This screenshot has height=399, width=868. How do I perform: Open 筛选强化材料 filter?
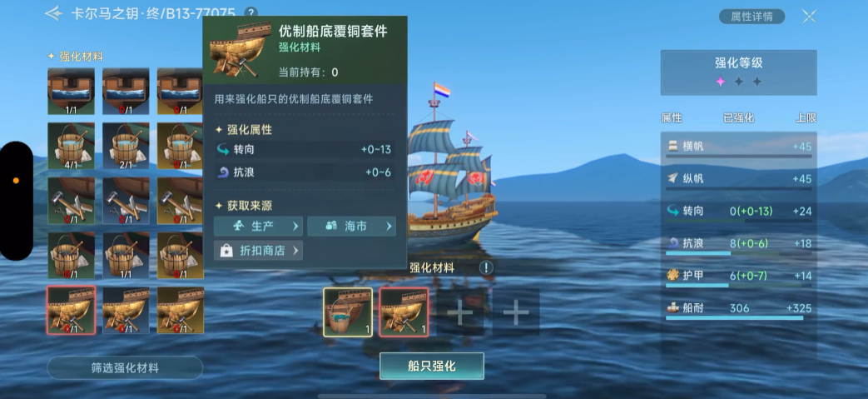[125, 367]
